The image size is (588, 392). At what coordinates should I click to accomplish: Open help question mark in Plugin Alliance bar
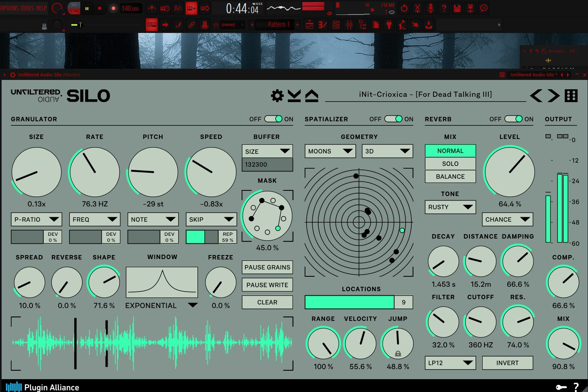(x=576, y=387)
